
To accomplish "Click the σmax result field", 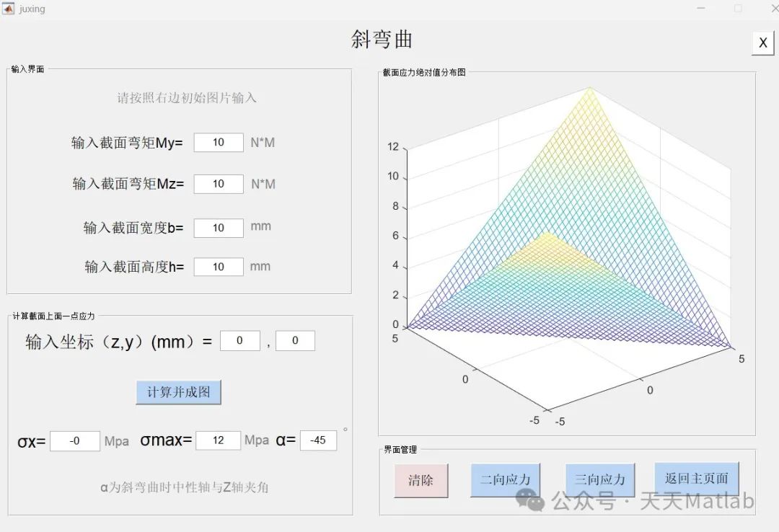I will coord(219,440).
